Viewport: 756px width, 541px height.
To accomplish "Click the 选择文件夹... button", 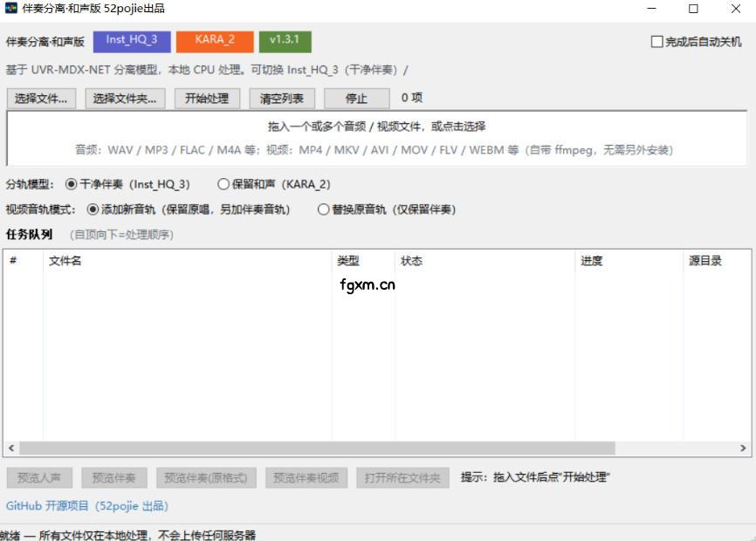I will [x=125, y=99].
